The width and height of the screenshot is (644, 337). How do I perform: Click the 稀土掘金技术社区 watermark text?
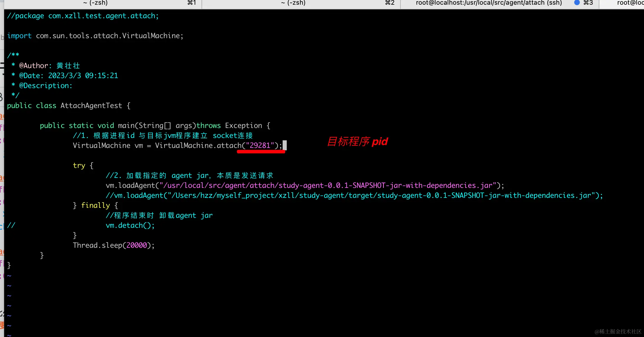[618, 331]
